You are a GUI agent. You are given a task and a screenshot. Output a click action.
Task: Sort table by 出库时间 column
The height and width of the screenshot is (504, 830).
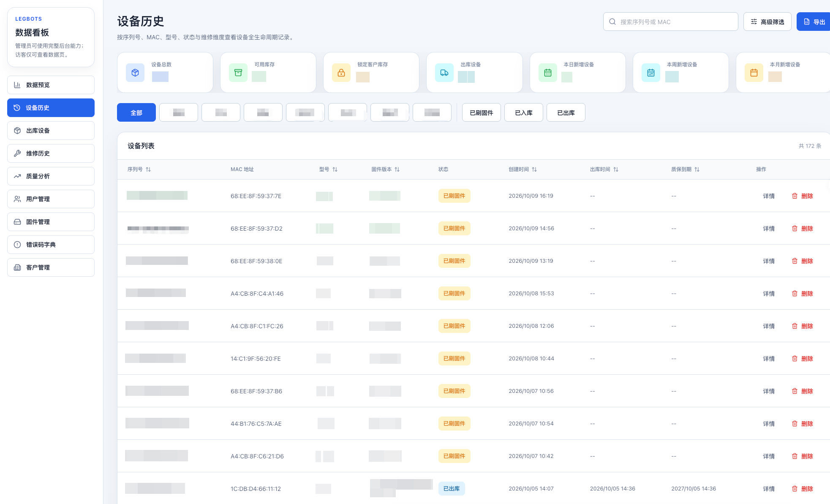tap(616, 169)
